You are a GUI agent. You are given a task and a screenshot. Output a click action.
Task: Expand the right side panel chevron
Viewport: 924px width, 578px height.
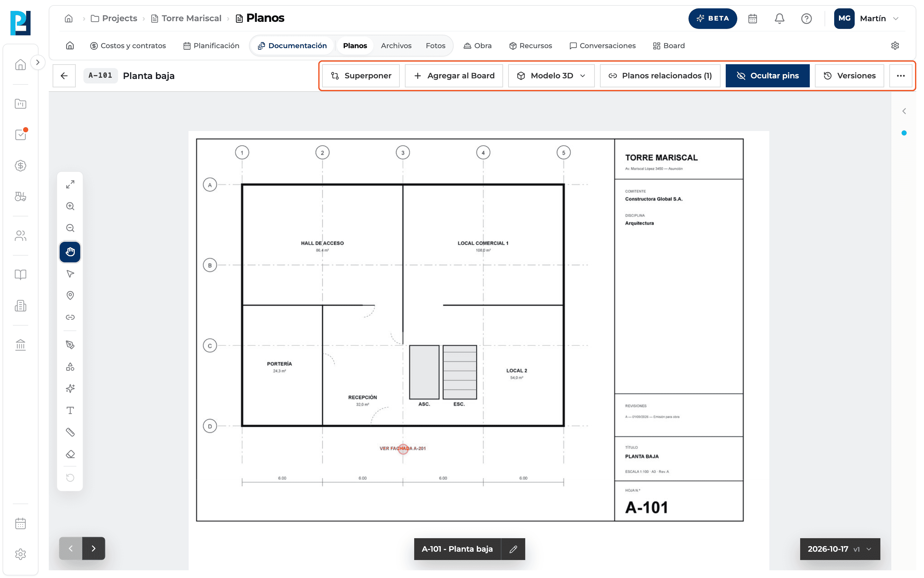[904, 111]
